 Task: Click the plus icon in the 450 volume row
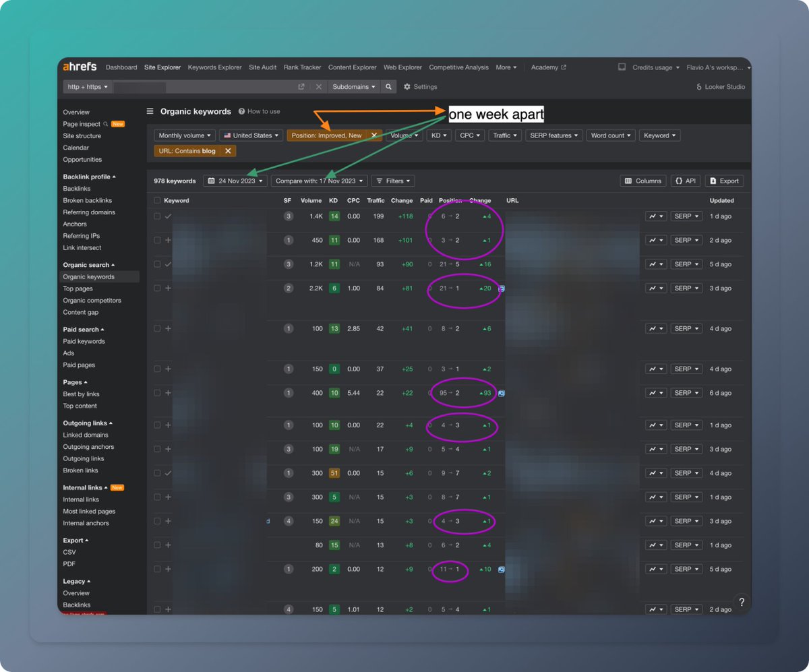[x=168, y=240]
